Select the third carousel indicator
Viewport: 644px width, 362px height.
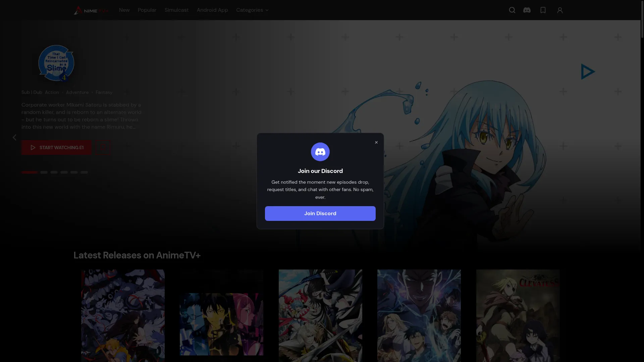[54, 172]
